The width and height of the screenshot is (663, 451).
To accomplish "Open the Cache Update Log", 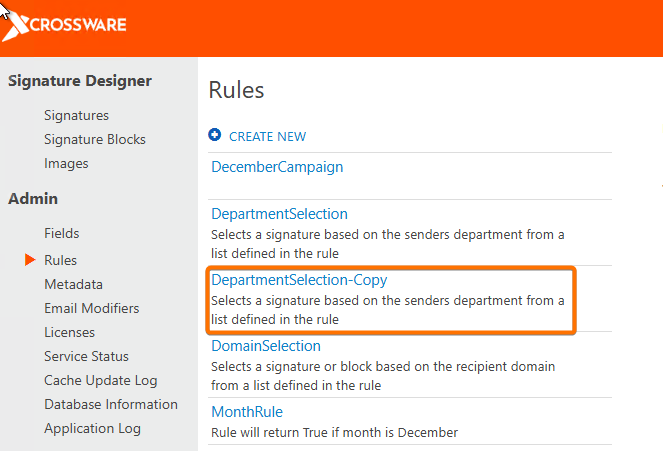I will [100, 381].
